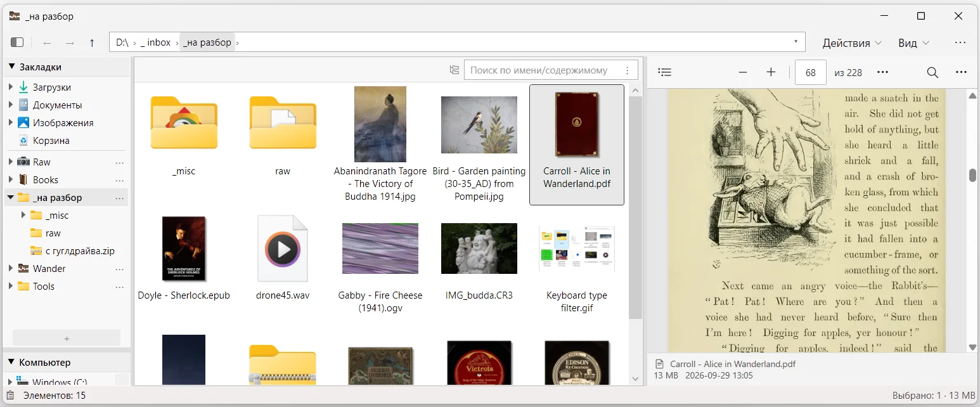Go up one folder level
This screenshot has height=407, width=980.
[92, 42]
